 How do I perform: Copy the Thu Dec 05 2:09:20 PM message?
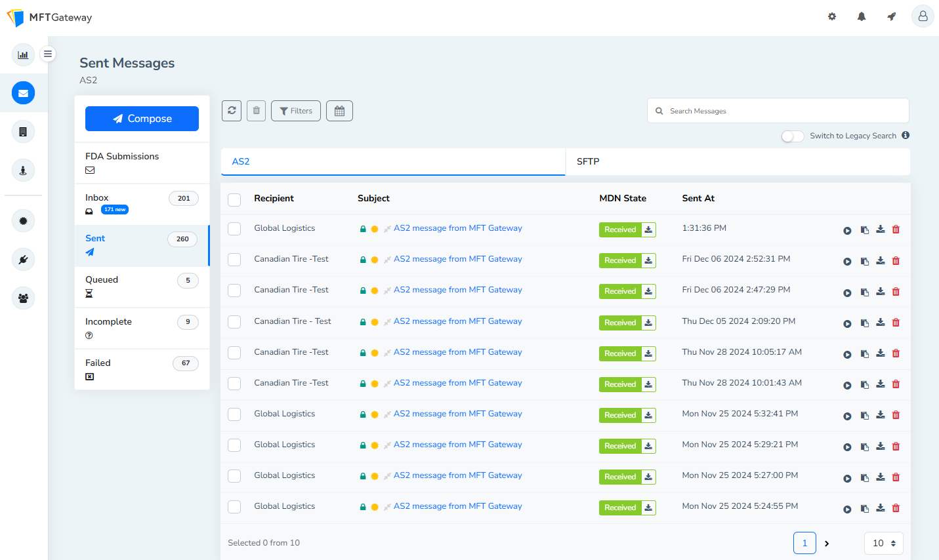865,323
